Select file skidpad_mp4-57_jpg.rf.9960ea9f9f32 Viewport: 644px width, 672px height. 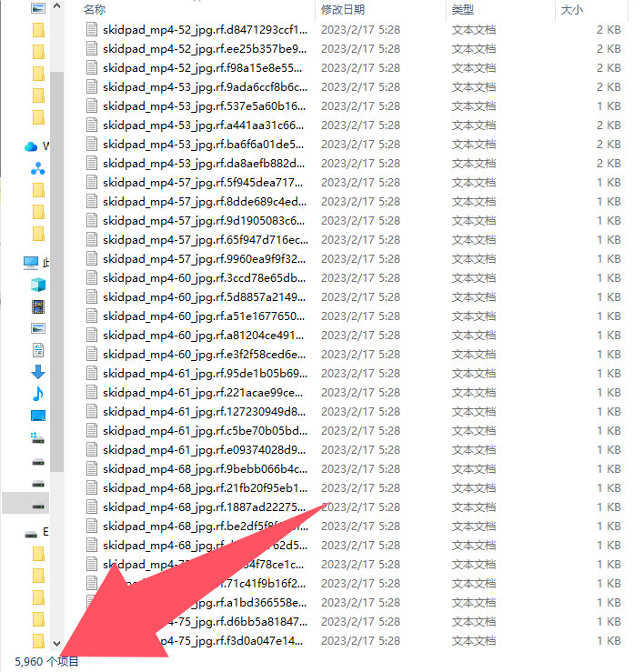(x=204, y=259)
